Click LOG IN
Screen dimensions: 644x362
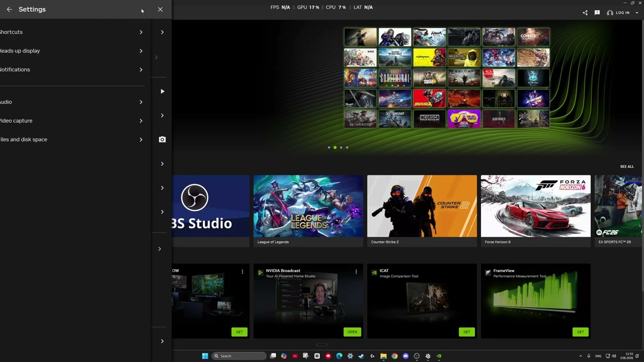point(622,13)
